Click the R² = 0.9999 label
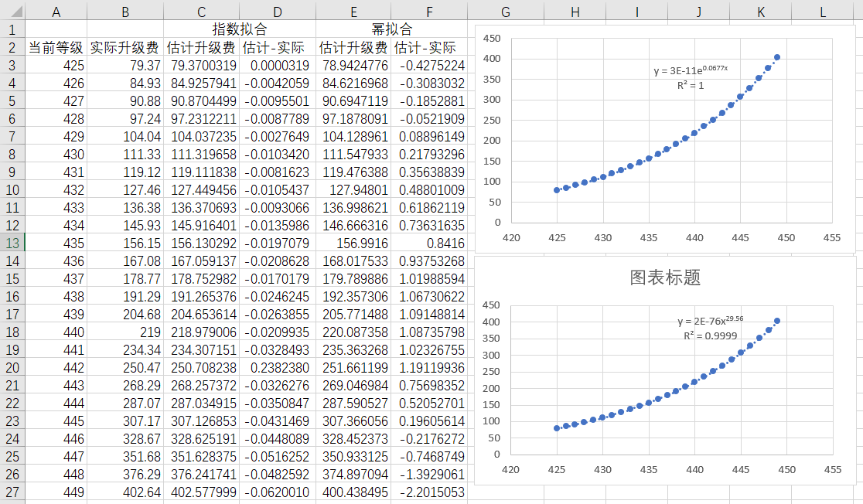The height and width of the screenshot is (504, 863). click(x=710, y=335)
